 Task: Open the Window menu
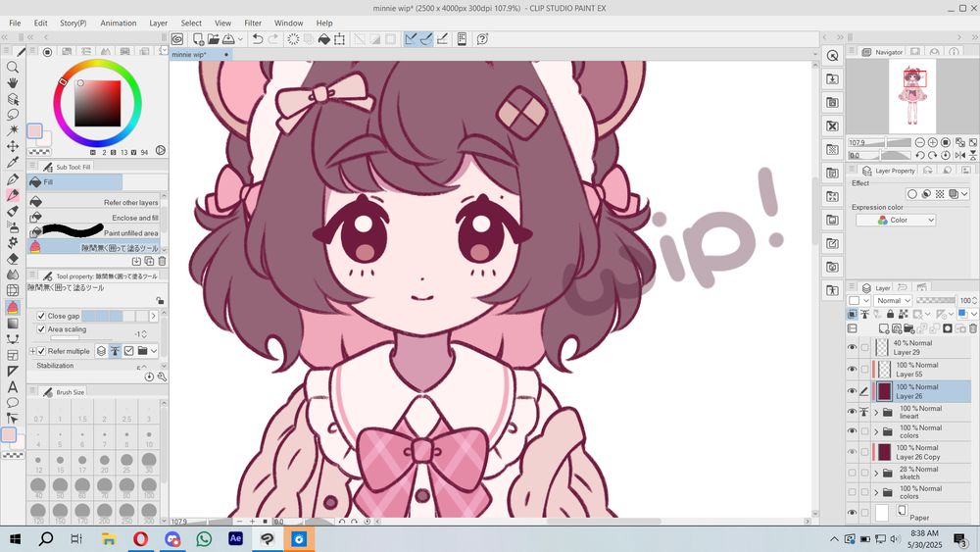(289, 23)
